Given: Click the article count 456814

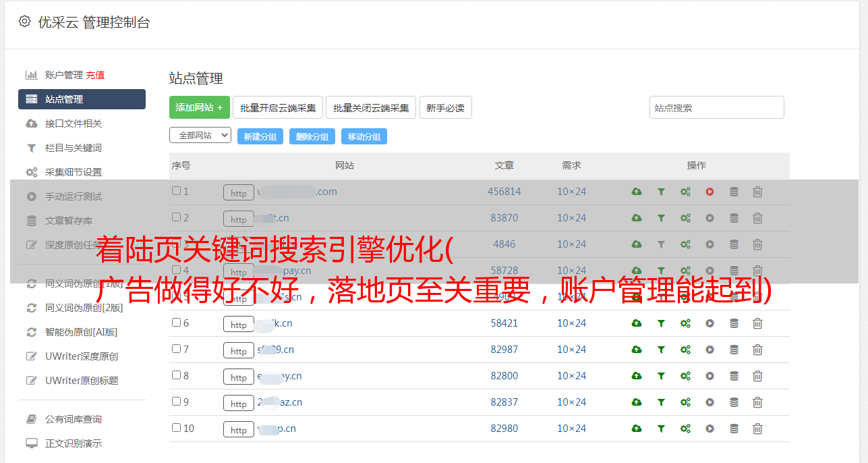Looking at the screenshot, I should 504,192.
